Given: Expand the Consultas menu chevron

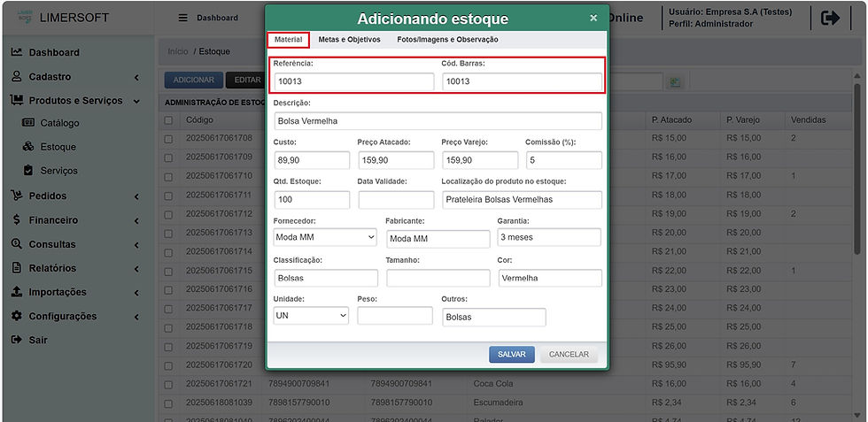Looking at the screenshot, I should (x=136, y=244).
